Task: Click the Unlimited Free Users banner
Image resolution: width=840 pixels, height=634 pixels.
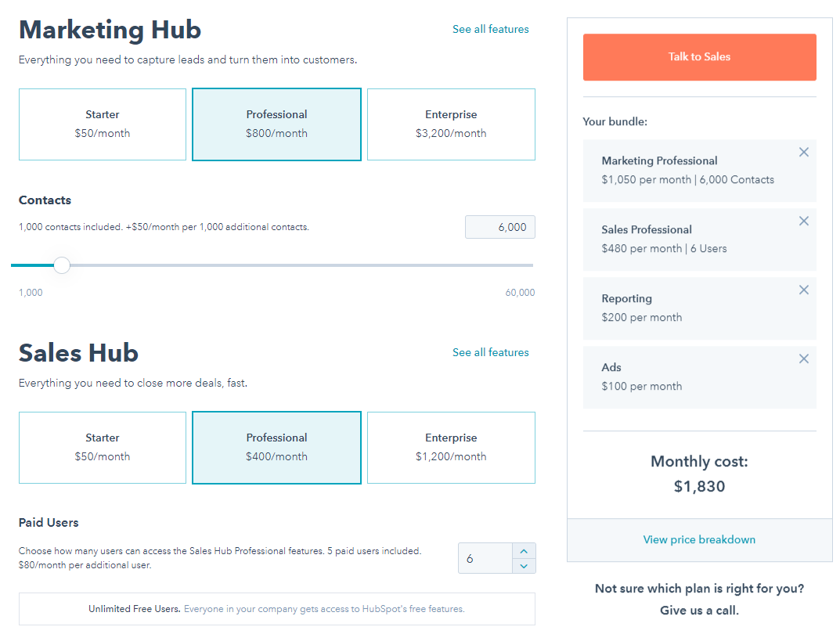Action: click(276, 608)
